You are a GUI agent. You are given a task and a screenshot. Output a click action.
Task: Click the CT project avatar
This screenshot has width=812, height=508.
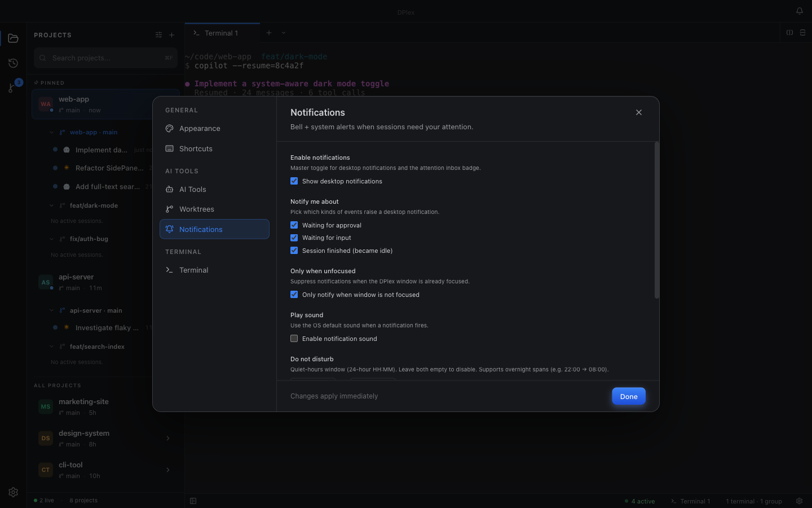click(x=46, y=470)
